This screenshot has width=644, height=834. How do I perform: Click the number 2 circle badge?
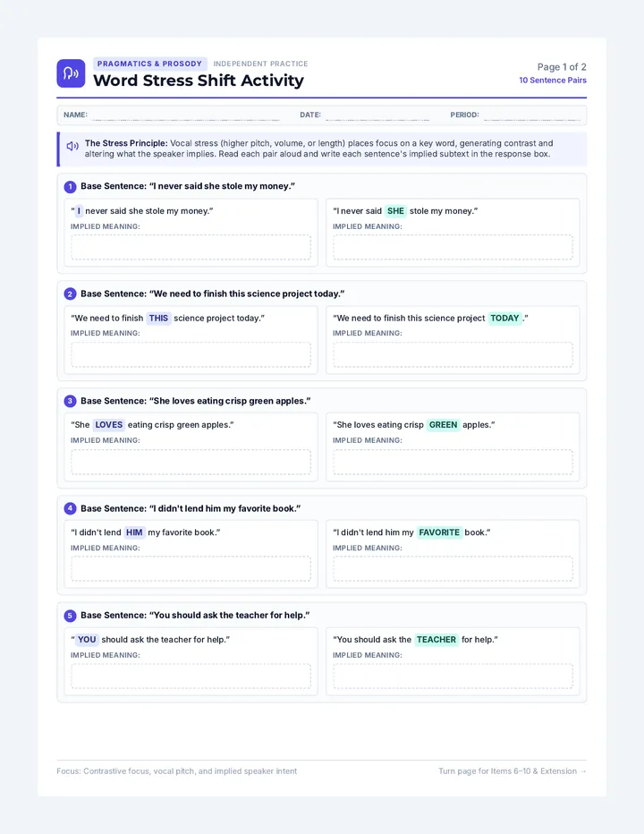coord(70,294)
